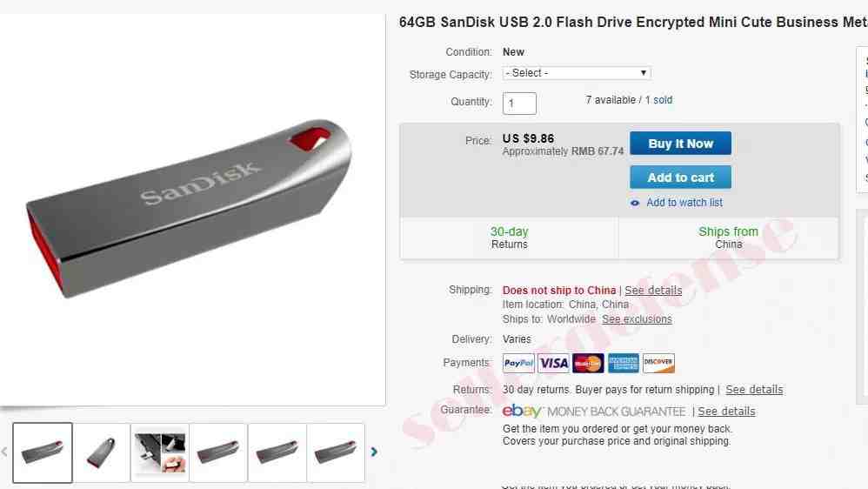Screen dimensions: 868x489
Task: Click the 1 sold link
Action: coord(658,100)
